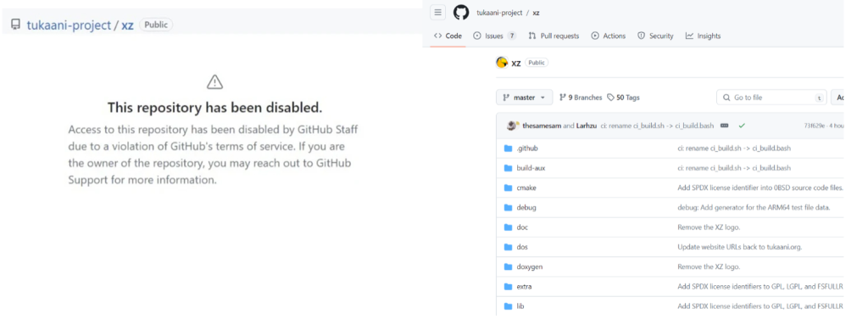This screenshot has width=868, height=331.
Task: View the 50 Tags link
Action: (x=623, y=98)
